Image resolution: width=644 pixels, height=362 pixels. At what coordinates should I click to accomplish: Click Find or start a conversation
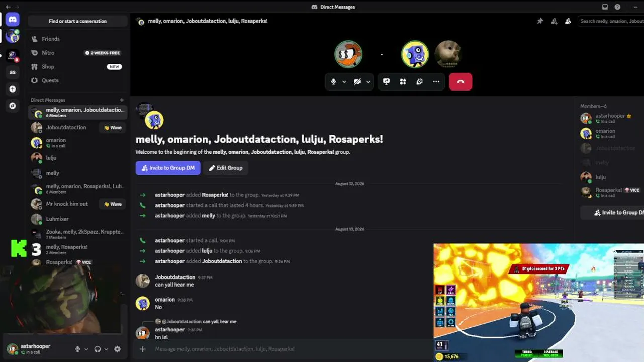(x=78, y=21)
